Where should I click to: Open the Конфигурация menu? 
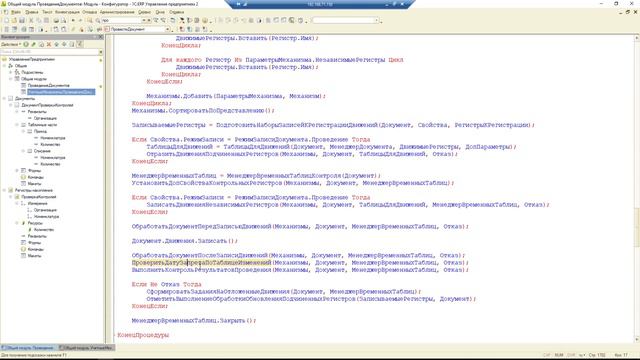[x=67, y=12]
